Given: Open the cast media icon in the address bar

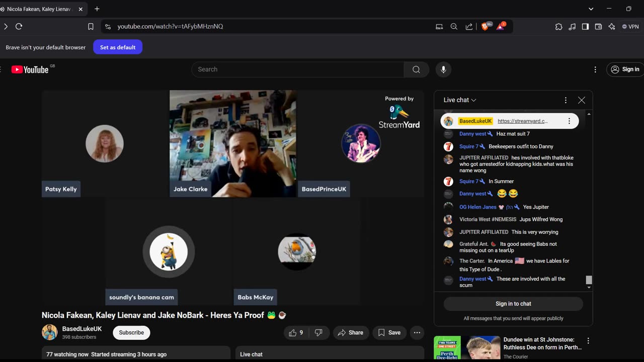Looking at the screenshot, I should click(x=439, y=27).
